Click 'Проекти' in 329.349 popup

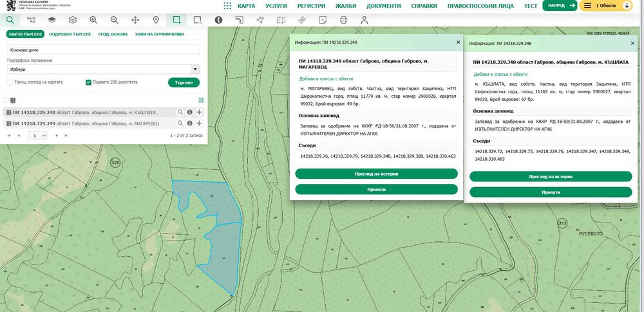pos(376,189)
